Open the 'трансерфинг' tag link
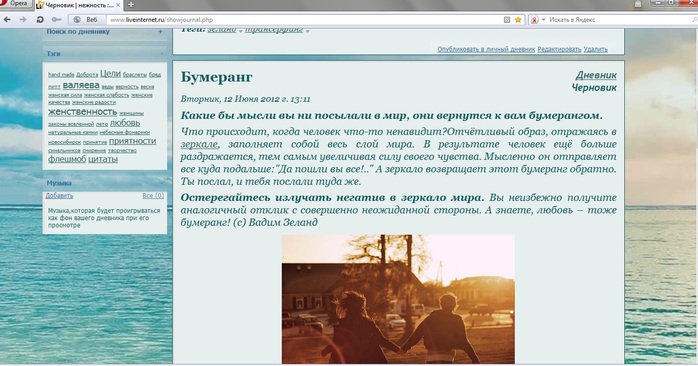This screenshot has height=366, width=698. pos(274,30)
